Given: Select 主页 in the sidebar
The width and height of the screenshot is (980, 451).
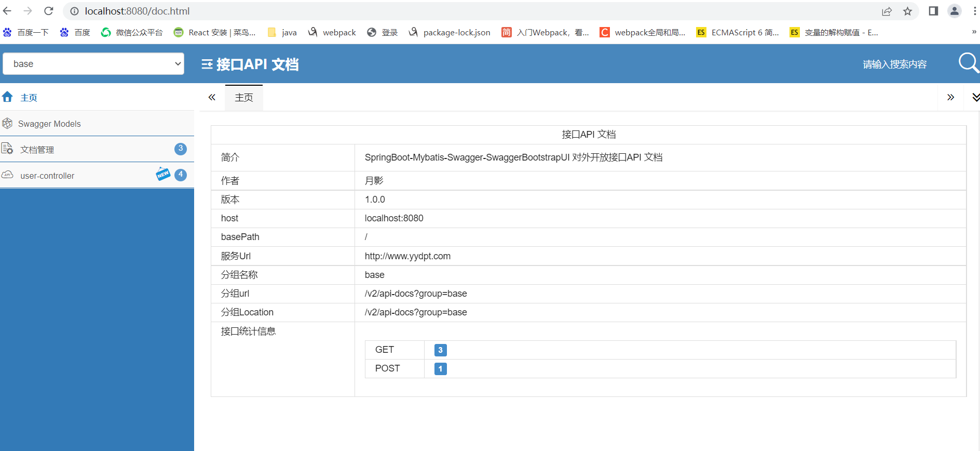Looking at the screenshot, I should [x=97, y=97].
